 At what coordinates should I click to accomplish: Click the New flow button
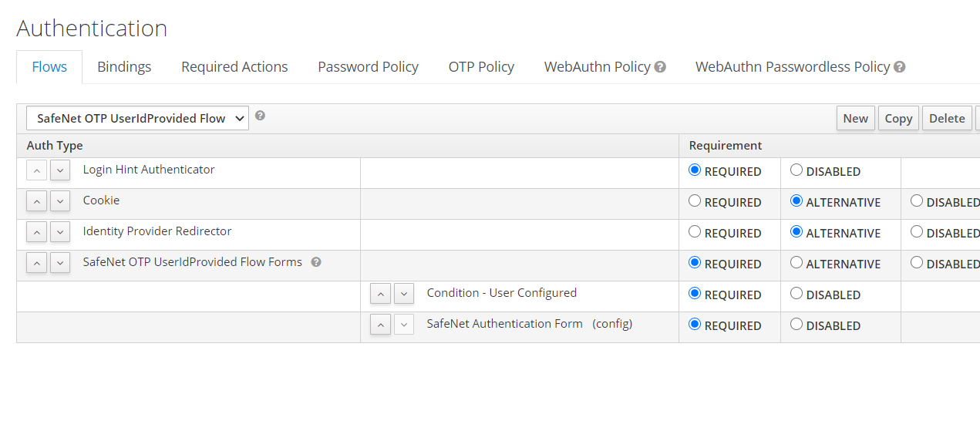coord(855,118)
